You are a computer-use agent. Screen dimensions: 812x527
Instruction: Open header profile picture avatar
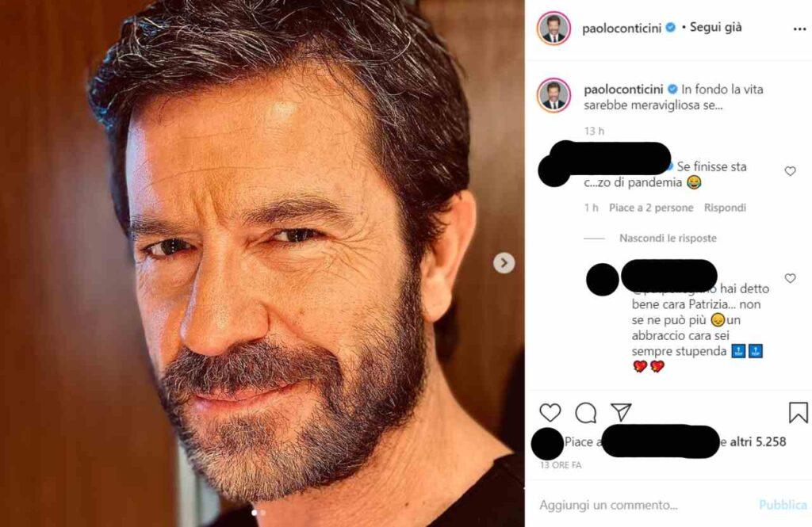click(553, 28)
